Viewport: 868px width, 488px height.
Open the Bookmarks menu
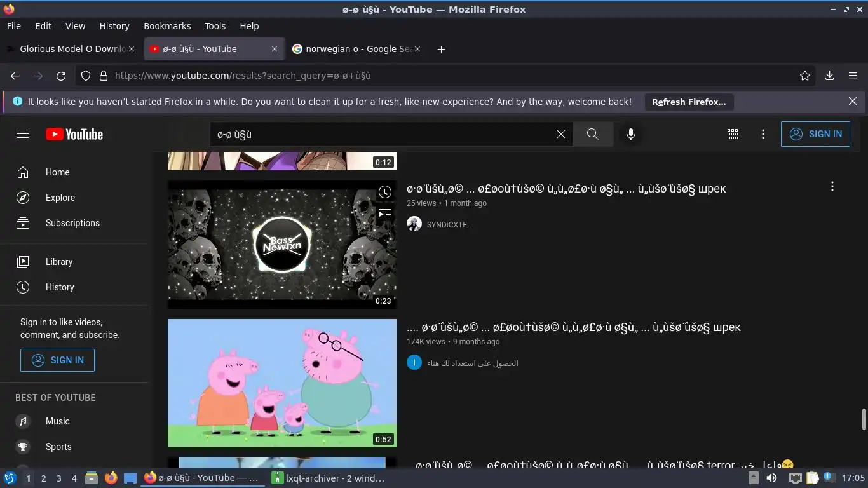tap(167, 26)
